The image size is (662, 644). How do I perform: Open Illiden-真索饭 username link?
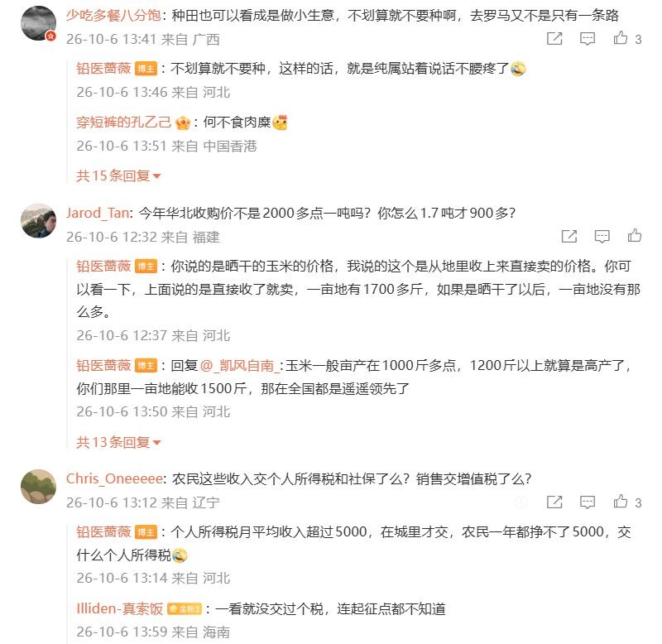[119, 608]
